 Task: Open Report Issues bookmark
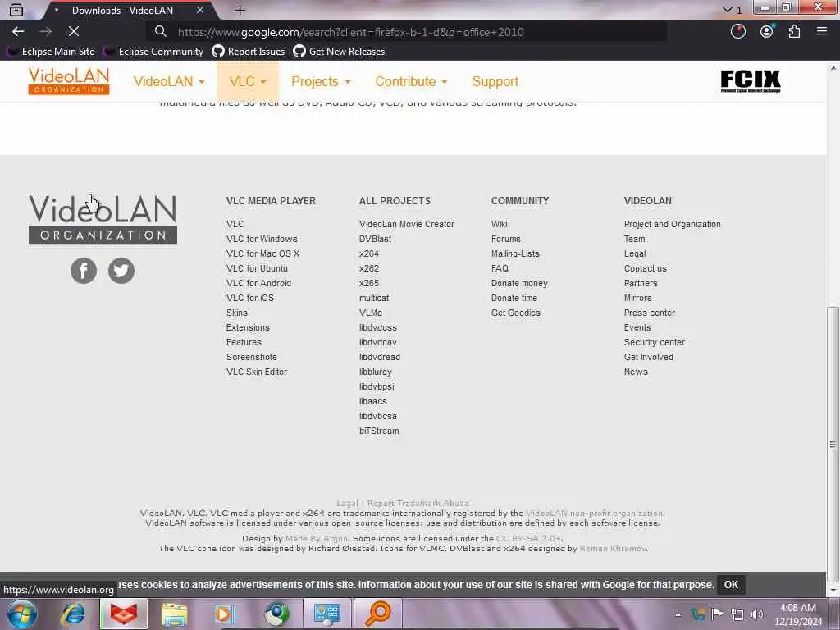249,52
